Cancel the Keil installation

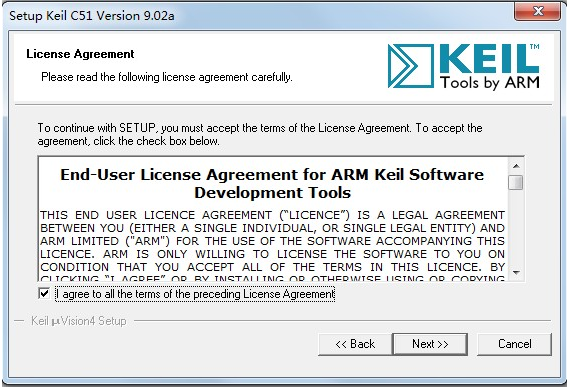point(515,344)
